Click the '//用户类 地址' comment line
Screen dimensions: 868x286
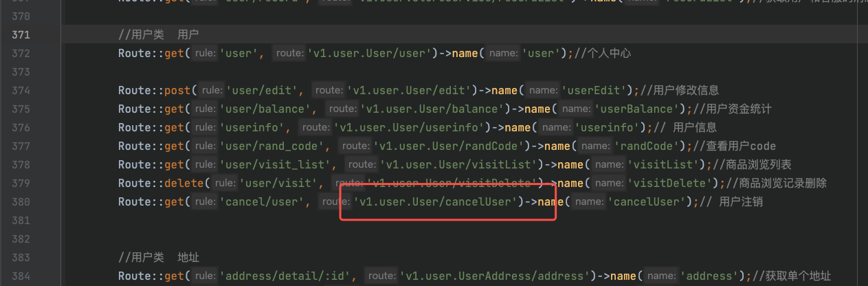coord(159,257)
